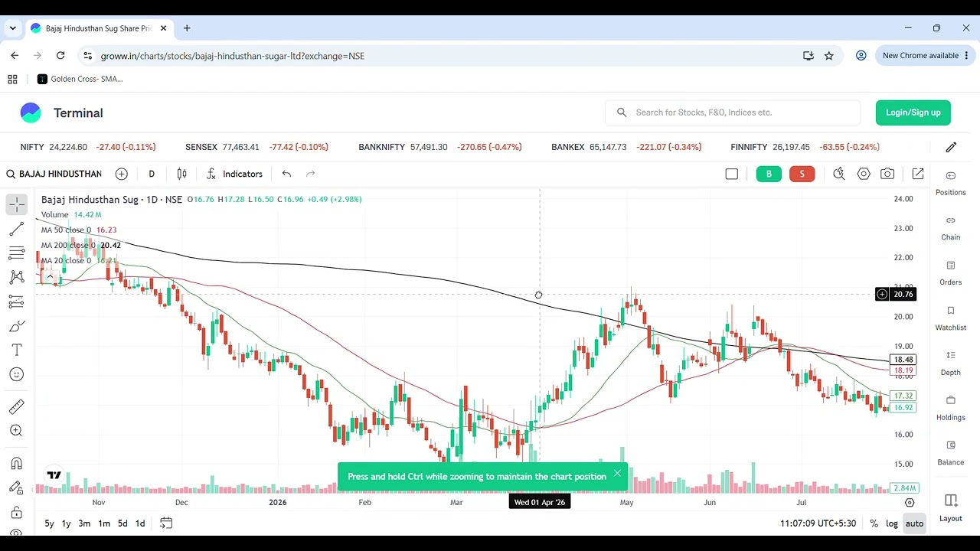Image resolution: width=980 pixels, height=551 pixels.
Task: Open the Orders panel
Action: tap(951, 273)
